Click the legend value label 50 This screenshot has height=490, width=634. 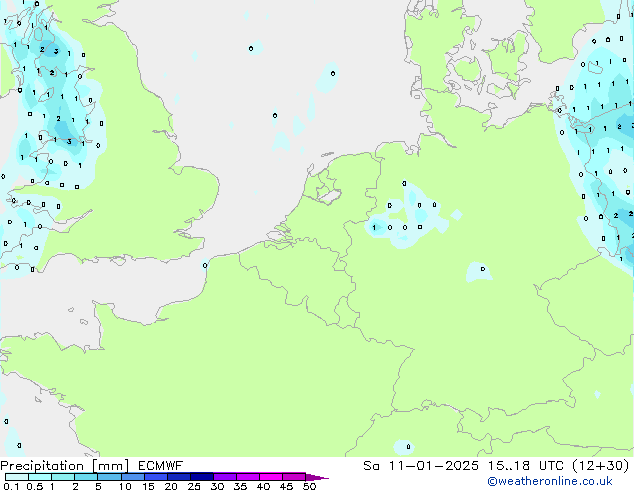click(309, 487)
